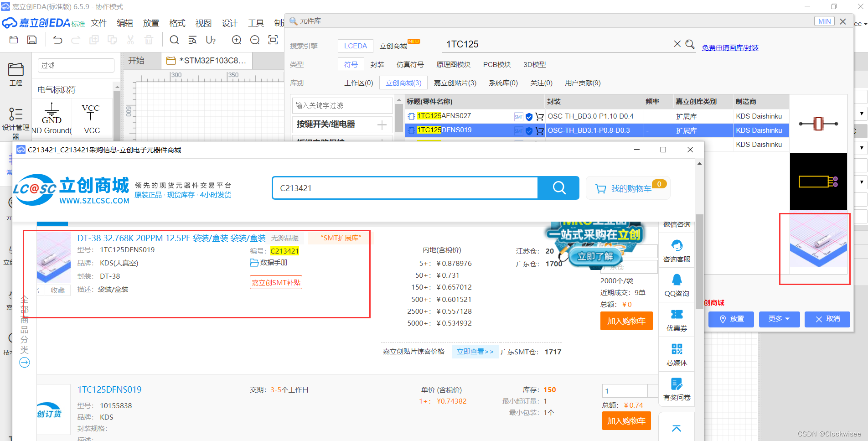Open 有奖问卷 survey icon

point(677,389)
